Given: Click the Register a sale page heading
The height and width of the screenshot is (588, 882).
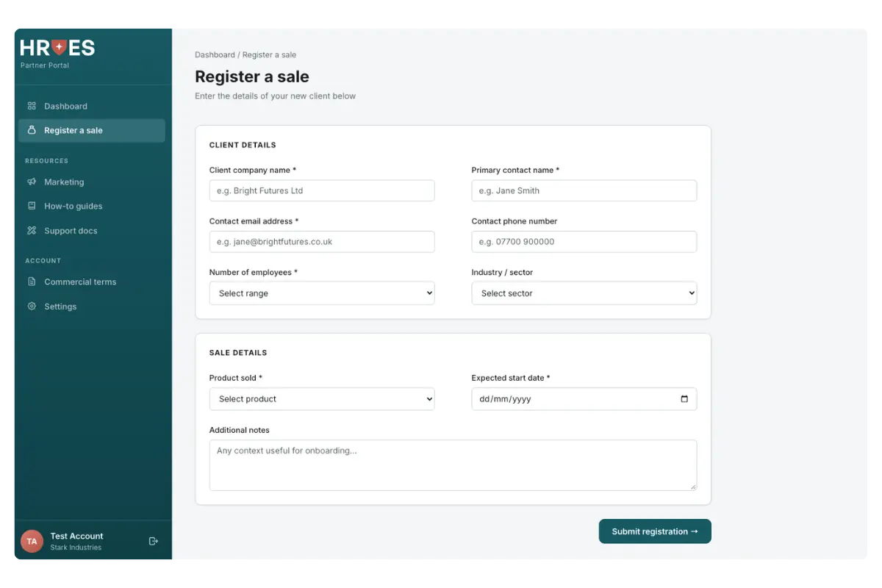Looking at the screenshot, I should (252, 76).
